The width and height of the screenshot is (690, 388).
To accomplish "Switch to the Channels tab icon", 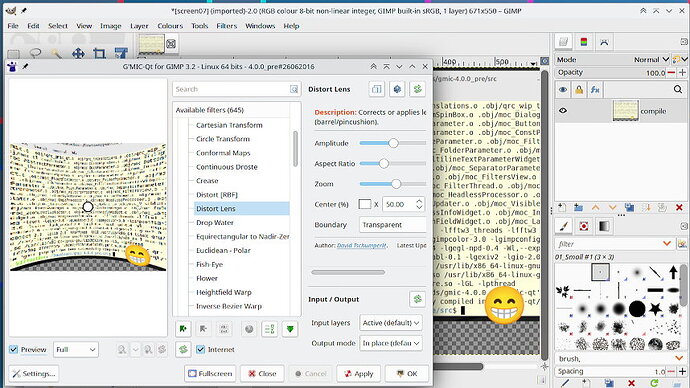I will (x=584, y=42).
